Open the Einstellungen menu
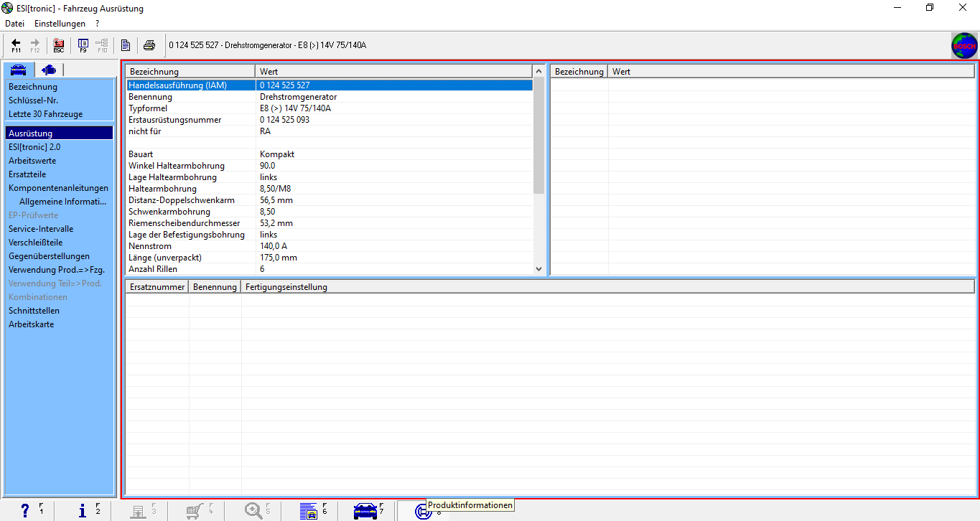 [x=60, y=24]
